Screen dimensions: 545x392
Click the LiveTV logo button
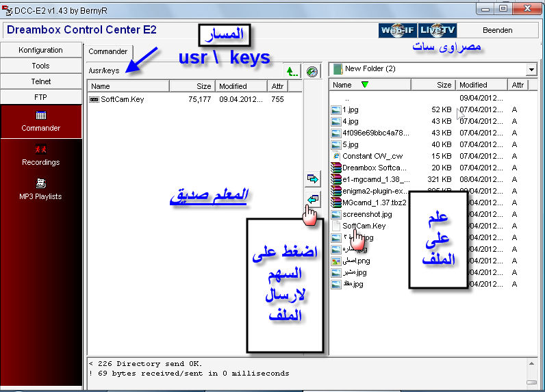pos(438,30)
